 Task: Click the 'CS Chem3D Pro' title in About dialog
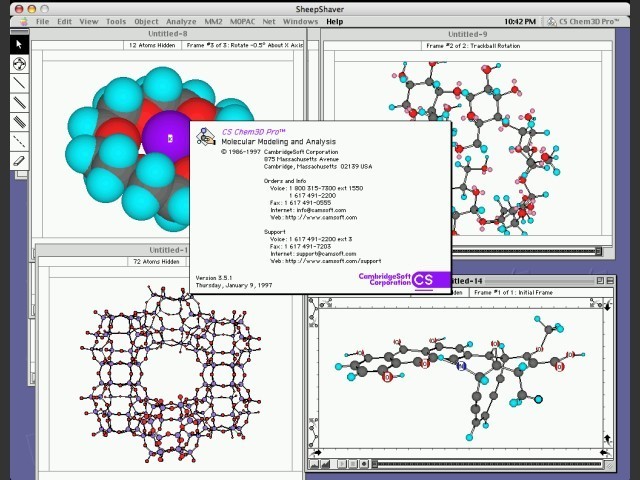(253, 132)
